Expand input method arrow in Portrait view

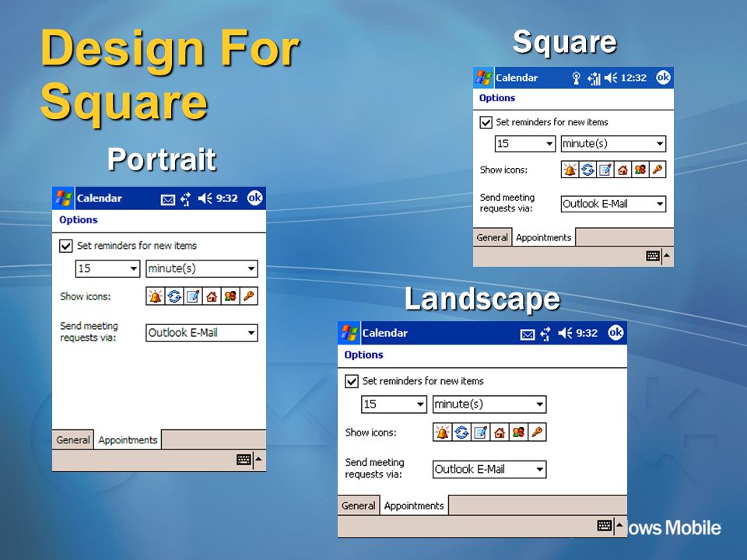point(258,460)
